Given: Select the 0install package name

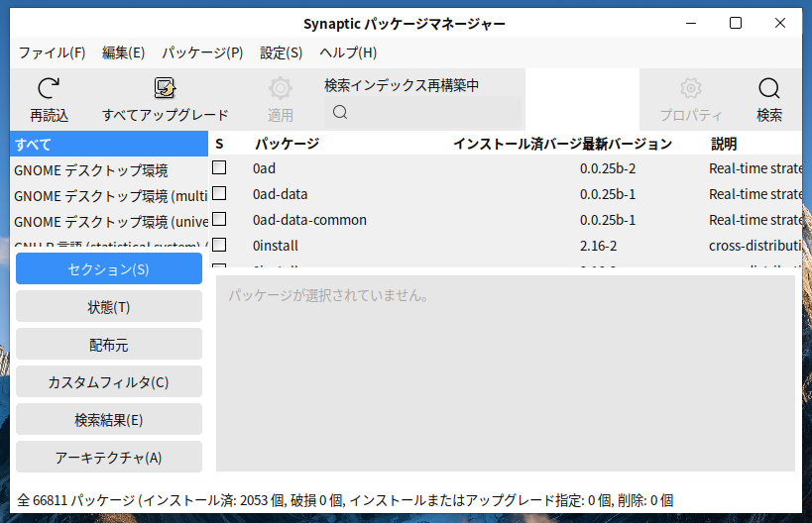Looking at the screenshot, I should (x=276, y=246).
